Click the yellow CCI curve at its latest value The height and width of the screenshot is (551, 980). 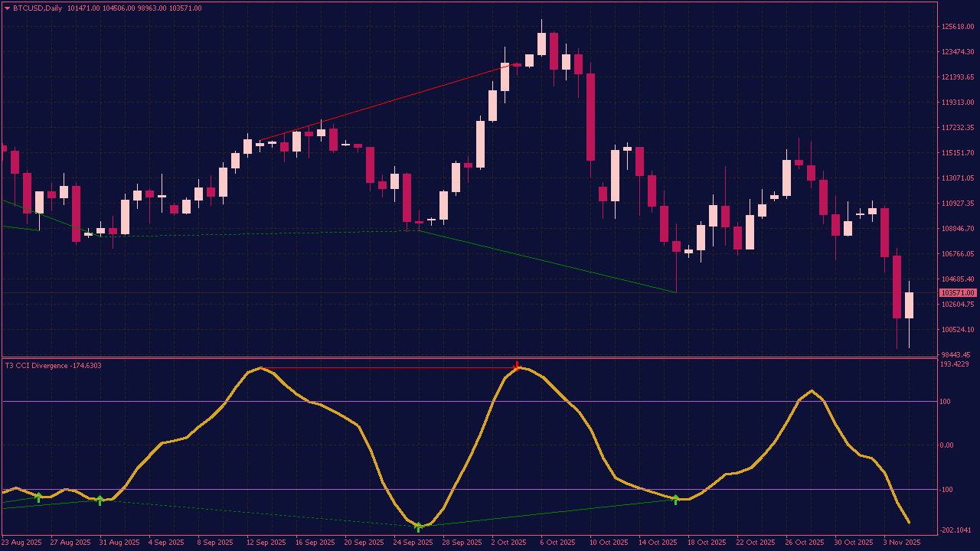[907, 523]
